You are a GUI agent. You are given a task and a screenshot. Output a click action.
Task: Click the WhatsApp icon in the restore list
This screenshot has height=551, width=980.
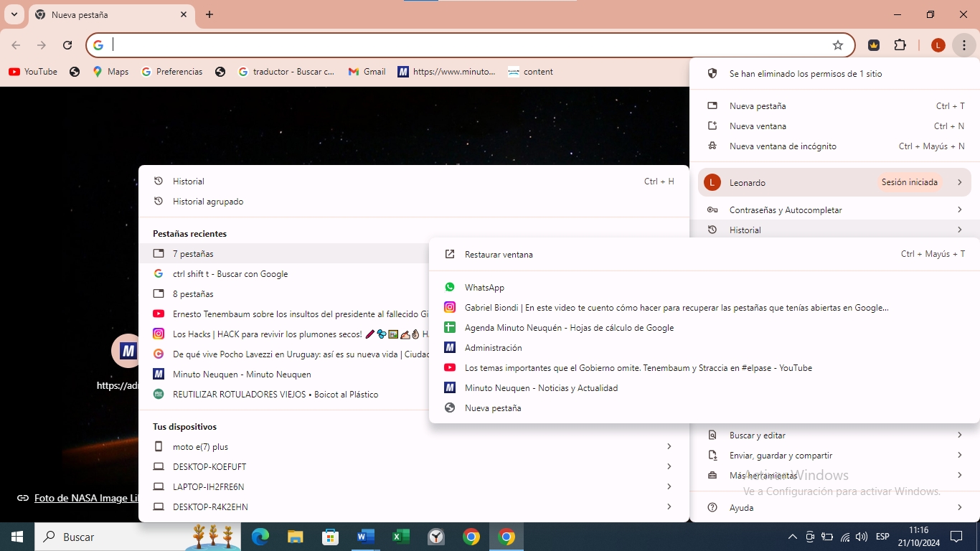coord(450,288)
